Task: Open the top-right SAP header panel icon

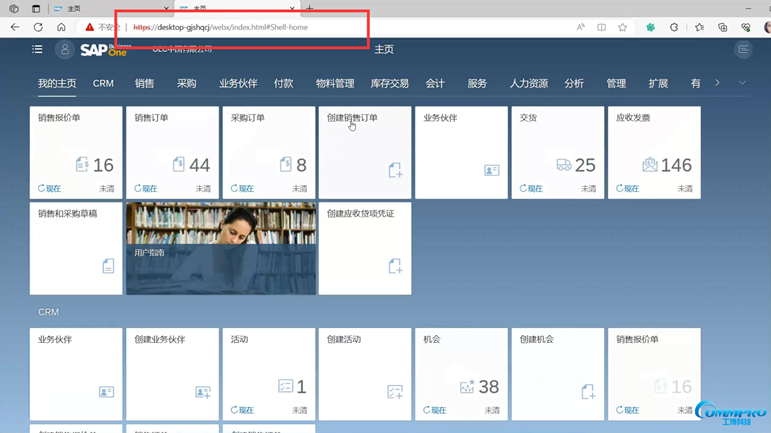Action: [743, 49]
